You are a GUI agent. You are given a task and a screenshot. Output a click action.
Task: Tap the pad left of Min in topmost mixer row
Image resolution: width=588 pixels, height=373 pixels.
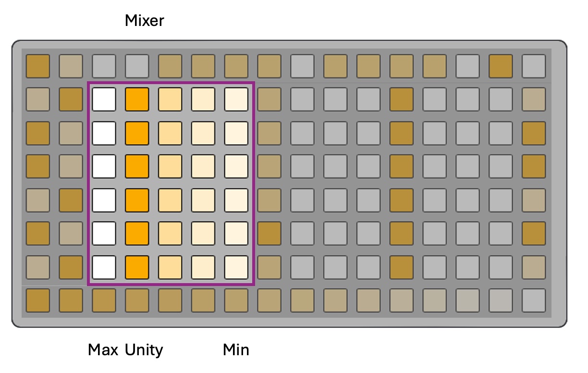pyautogui.click(x=204, y=99)
